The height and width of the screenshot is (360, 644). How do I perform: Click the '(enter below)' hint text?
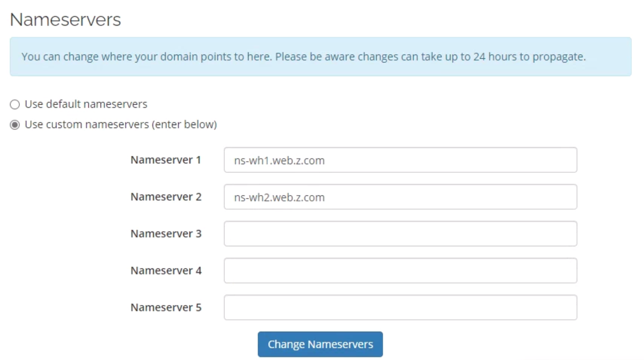coord(184,125)
